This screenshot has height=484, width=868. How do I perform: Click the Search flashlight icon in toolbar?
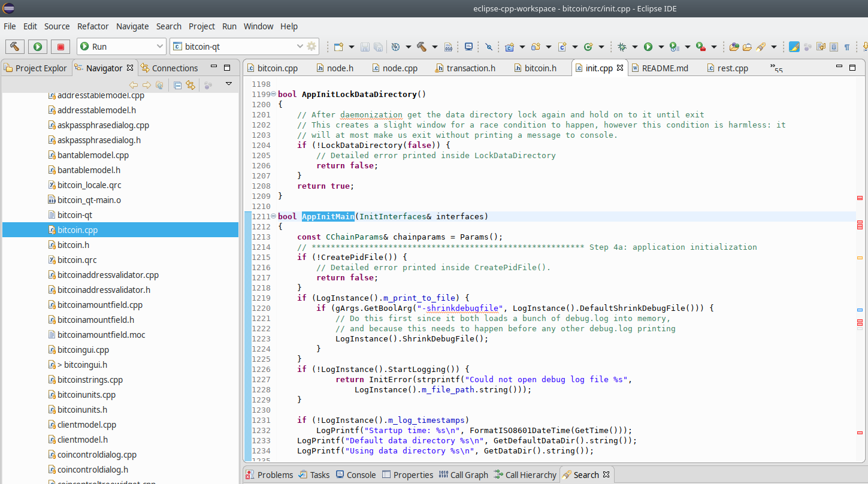click(760, 47)
